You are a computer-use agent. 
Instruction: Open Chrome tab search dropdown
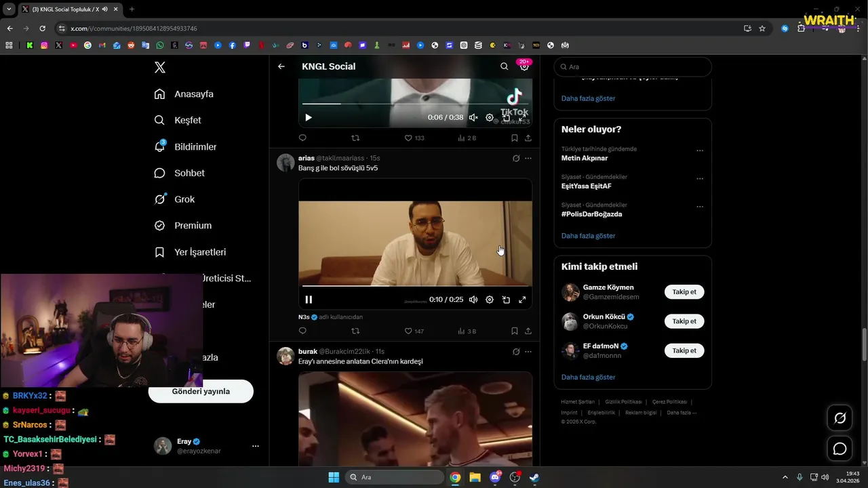[9, 9]
